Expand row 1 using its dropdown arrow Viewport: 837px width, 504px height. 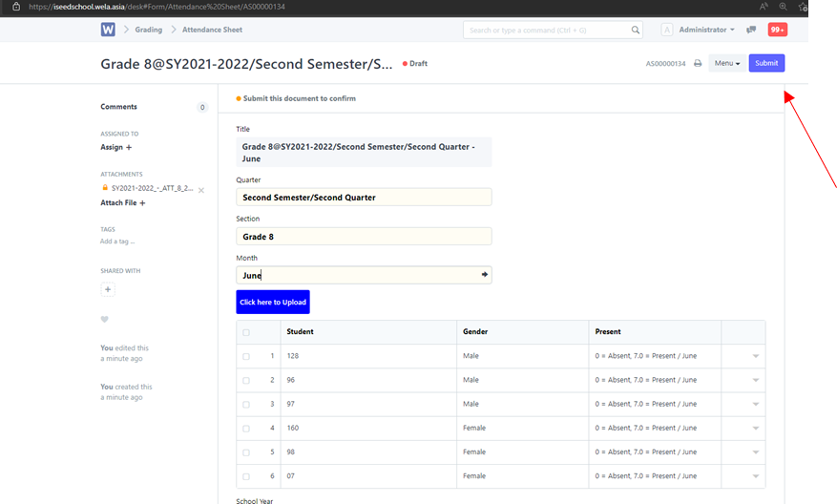tap(755, 356)
